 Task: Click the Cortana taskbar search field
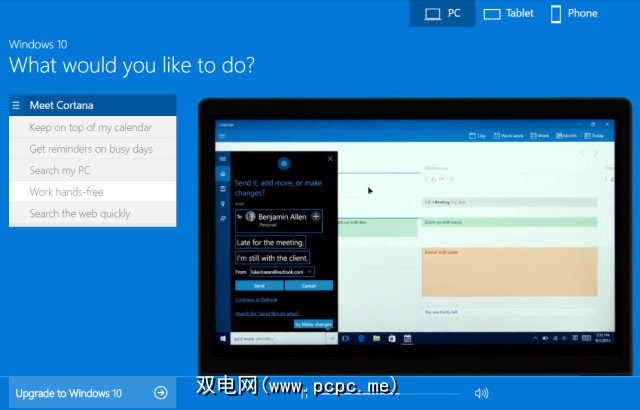[278, 339]
